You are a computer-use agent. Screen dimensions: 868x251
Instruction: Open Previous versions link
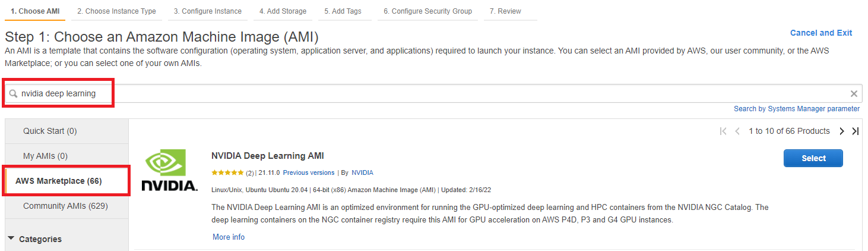pyautogui.click(x=309, y=172)
